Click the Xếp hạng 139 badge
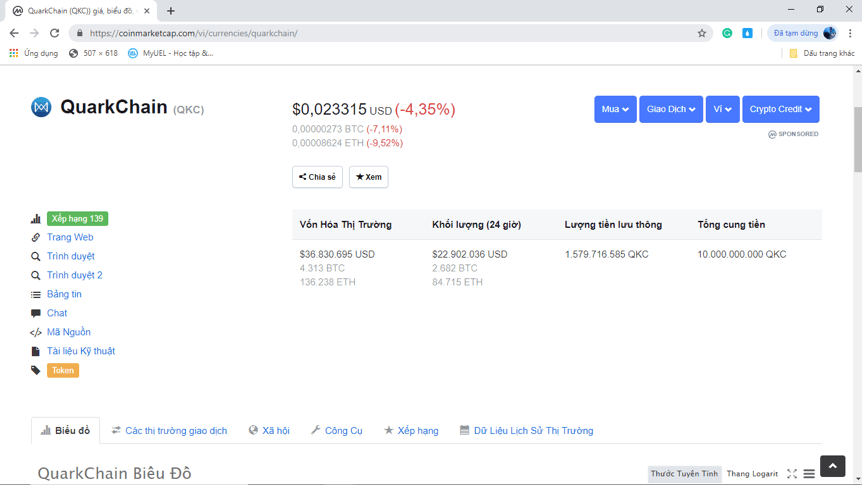The width and height of the screenshot is (862, 485). 78,218
